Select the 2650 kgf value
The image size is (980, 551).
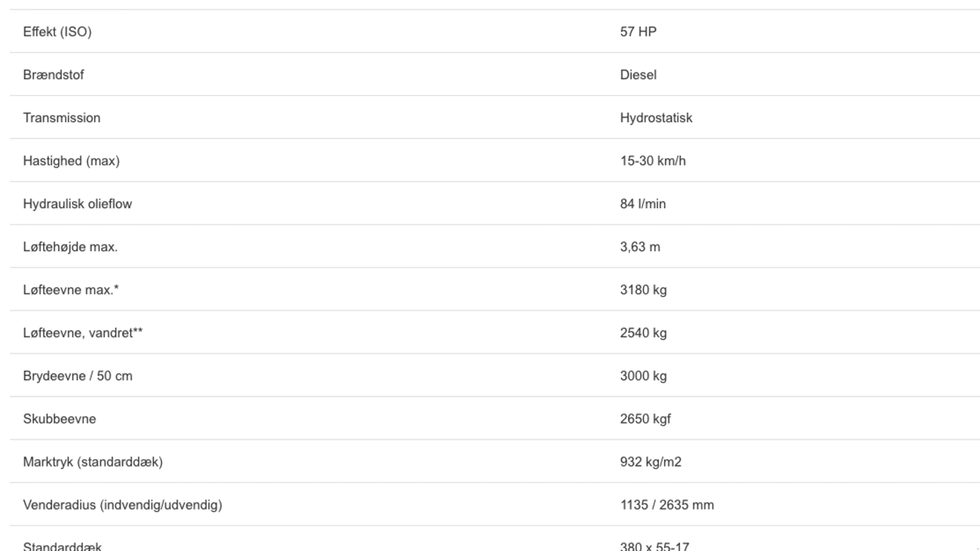[645, 419]
